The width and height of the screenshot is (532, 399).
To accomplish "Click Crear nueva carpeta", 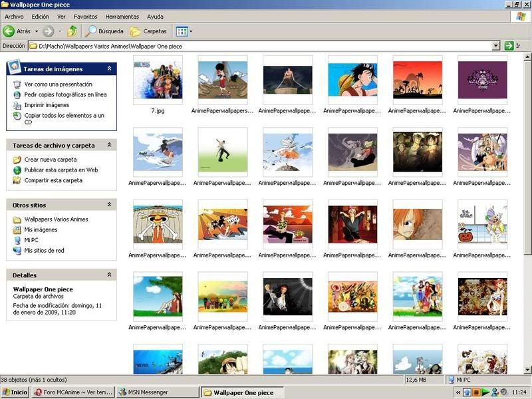I will point(51,160).
